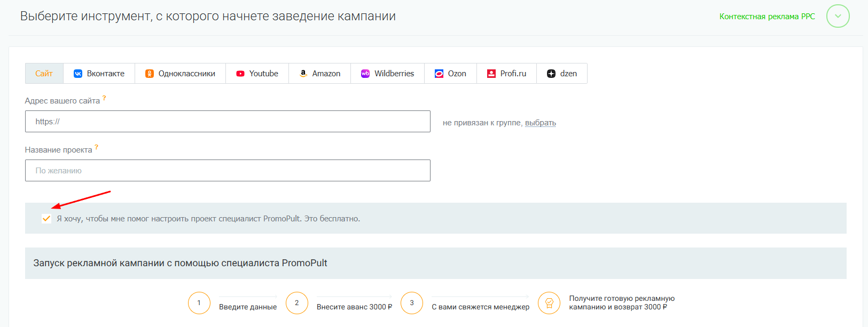Click step 2 circle Внесите аванс

(297, 303)
